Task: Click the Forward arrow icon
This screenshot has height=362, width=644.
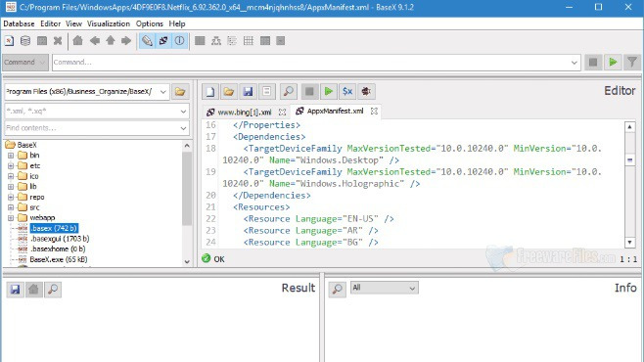Action: click(x=126, y=41)
